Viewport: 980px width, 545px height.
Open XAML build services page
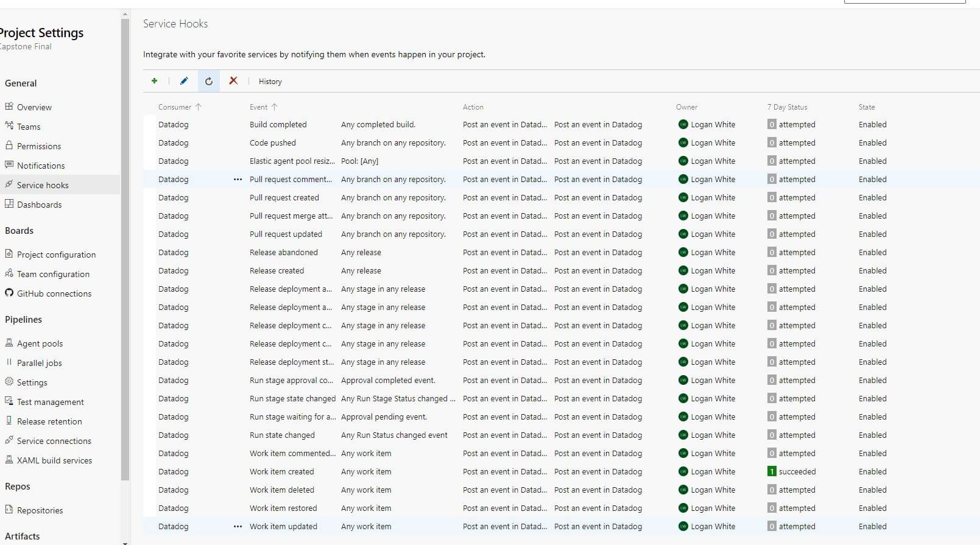coord(55,460)
